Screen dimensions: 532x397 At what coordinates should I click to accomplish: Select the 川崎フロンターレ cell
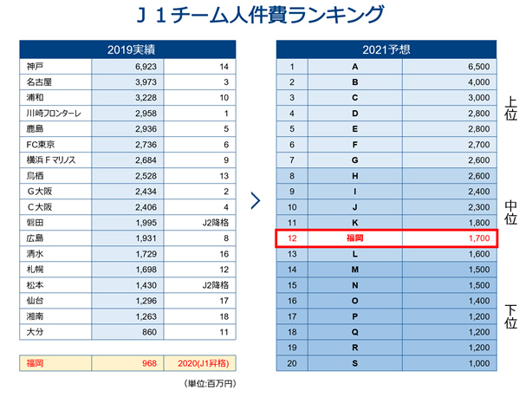point(55,114)
